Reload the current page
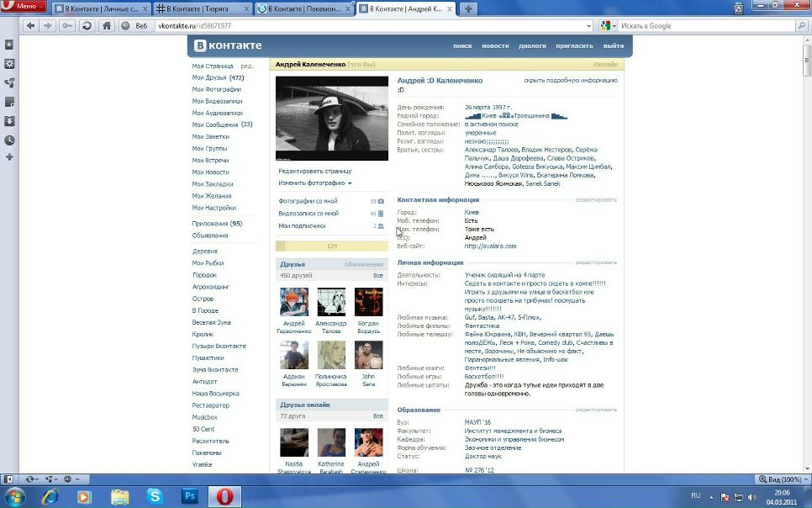 87,26
